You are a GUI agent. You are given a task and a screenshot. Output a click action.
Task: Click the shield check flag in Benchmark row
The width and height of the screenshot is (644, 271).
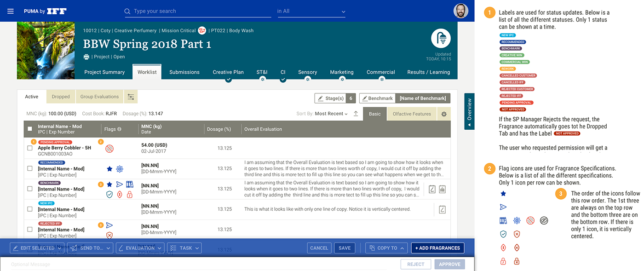point(109,195)
